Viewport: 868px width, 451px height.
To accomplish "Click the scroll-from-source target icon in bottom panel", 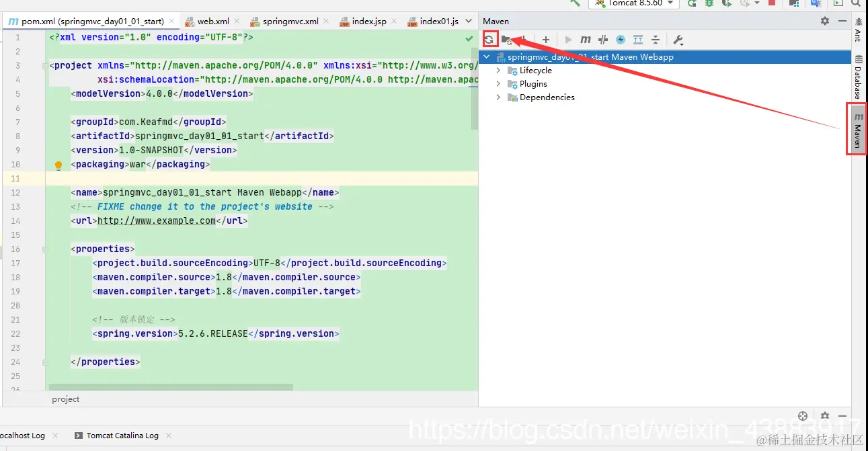I will point(802,416).
